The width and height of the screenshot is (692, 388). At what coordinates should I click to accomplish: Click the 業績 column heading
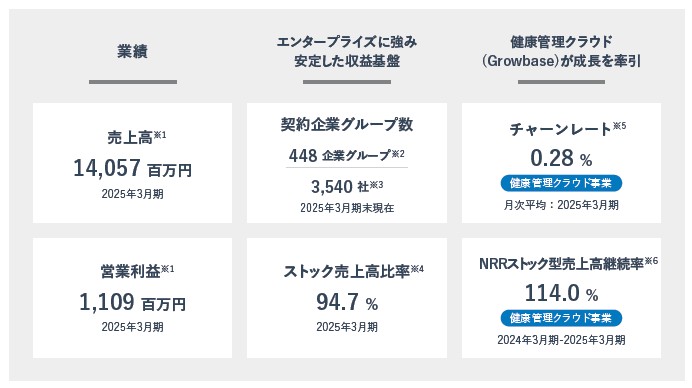coord(132,52)
